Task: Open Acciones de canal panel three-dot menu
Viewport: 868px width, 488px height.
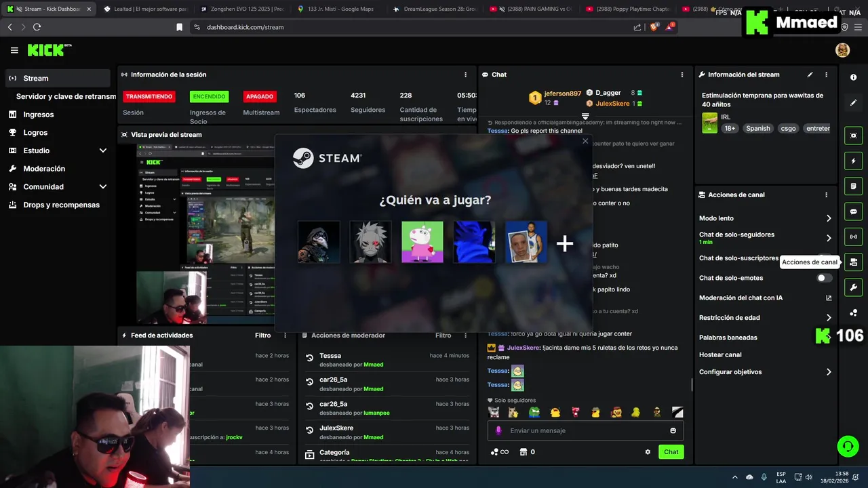Action: click(x=826, y=195)
